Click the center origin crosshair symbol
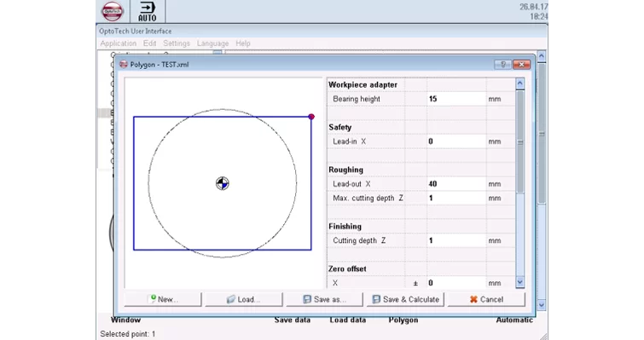This screenshot has width=644, height=340. tap(222, 183)
